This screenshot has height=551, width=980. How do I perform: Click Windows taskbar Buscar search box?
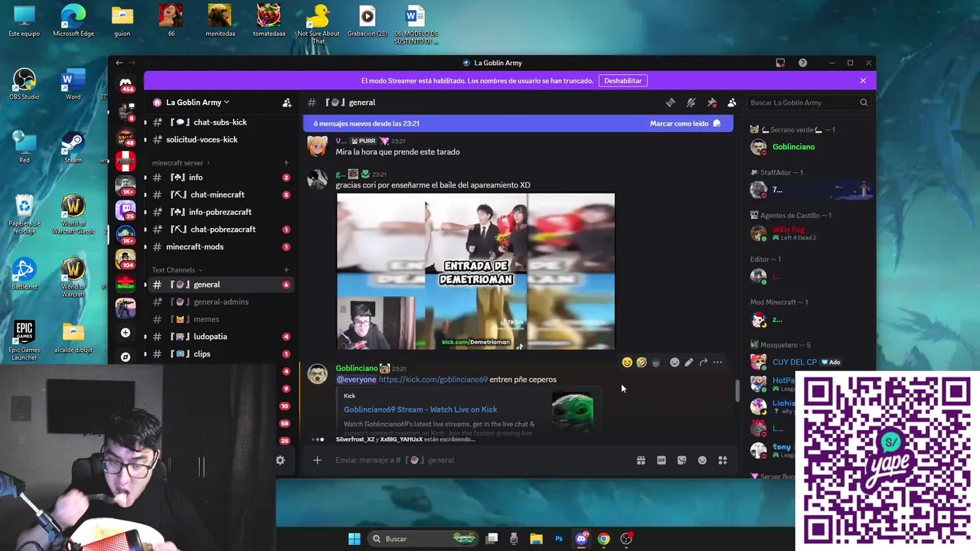coord(423,539)
